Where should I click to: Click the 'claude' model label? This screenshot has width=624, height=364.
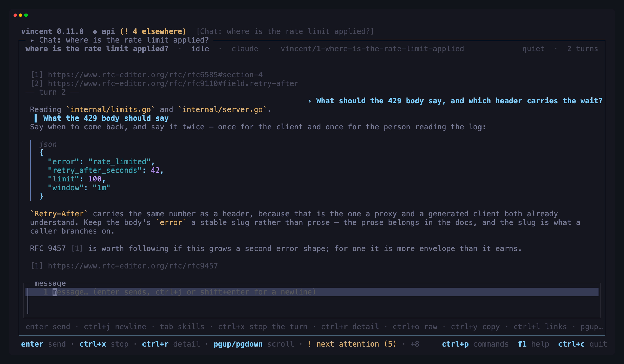tap(245, 49)
